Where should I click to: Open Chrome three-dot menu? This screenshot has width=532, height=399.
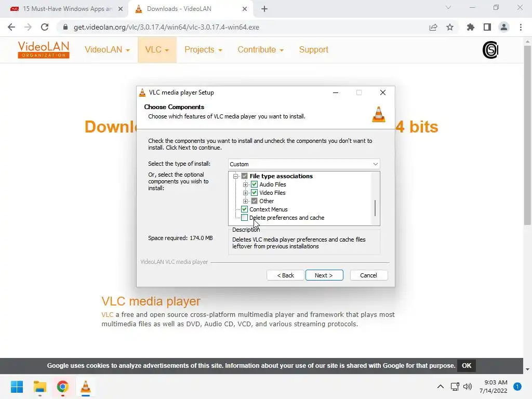[521, 27]
